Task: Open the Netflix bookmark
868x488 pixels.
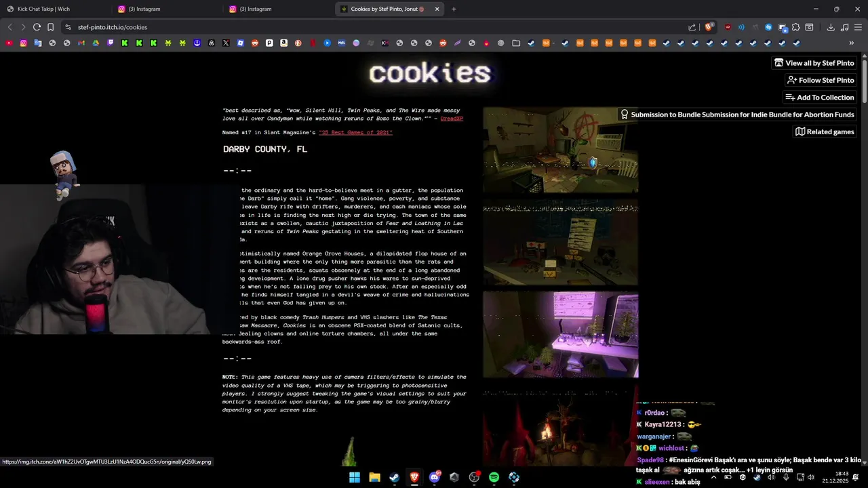Action: pos(313,43)
